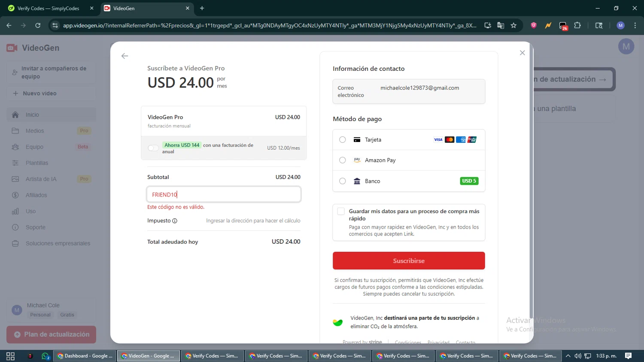Open Chrome three-dot menu
The width and height of the screenshot is (644, 362).
point(635,25)
